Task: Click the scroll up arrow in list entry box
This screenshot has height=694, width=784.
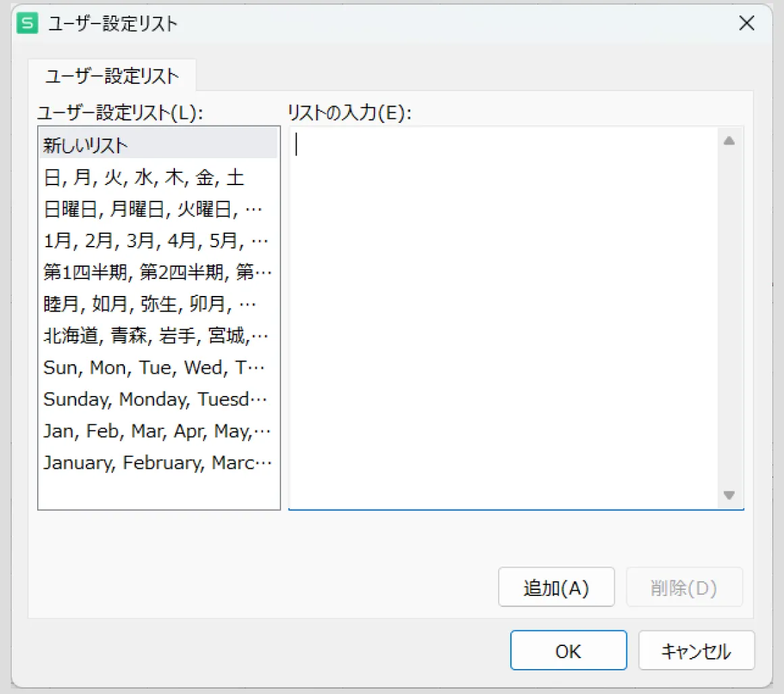Action: pos(729,141)
